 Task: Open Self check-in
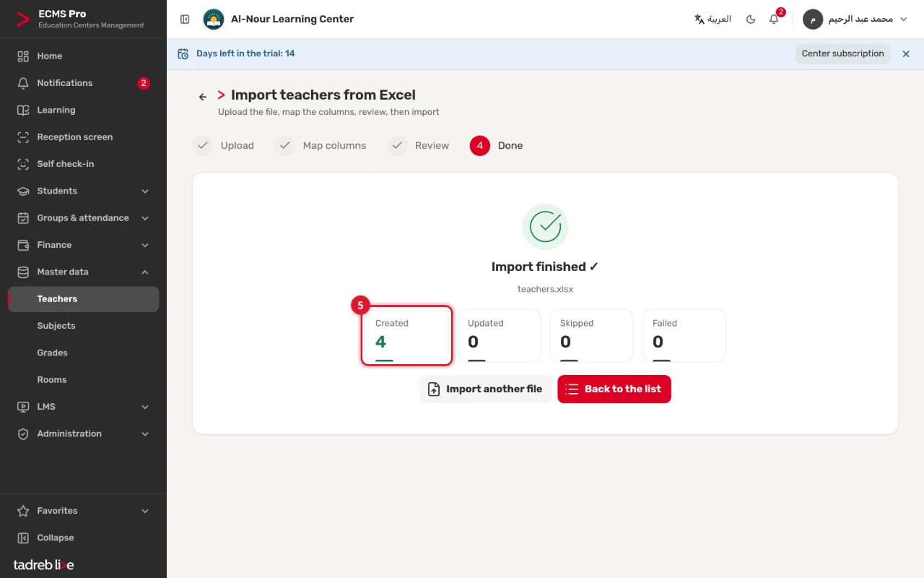click(84, 164)
